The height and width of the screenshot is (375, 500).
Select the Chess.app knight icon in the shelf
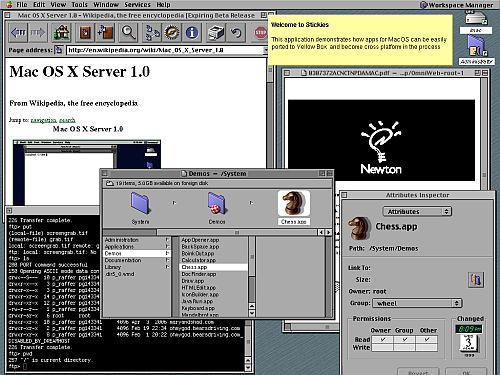[x=294, y=203]
